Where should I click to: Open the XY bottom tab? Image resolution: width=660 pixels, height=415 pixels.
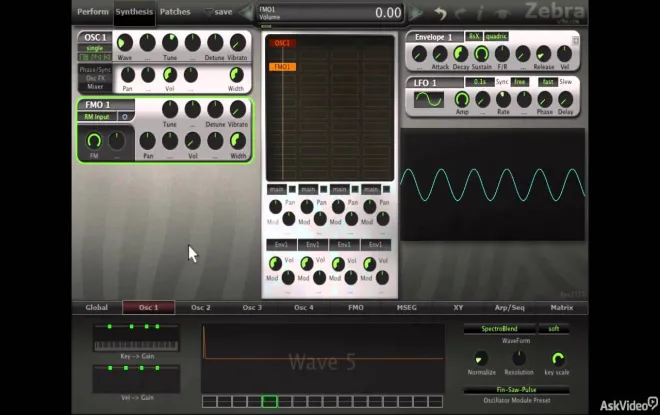[458, 308]
